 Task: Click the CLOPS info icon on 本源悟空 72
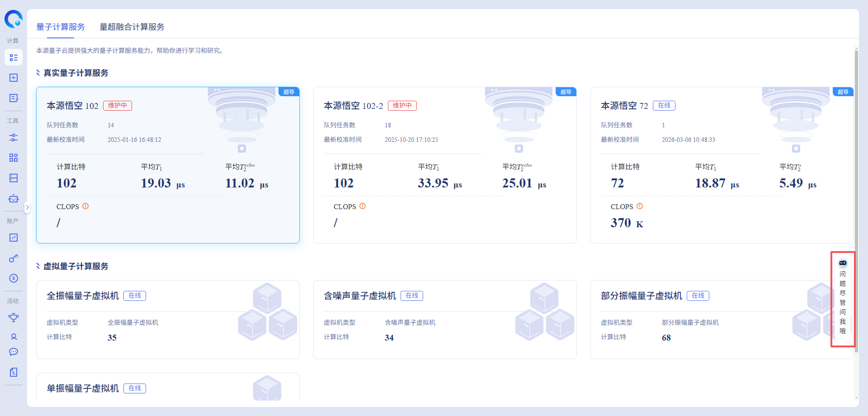tap(640, 206)
